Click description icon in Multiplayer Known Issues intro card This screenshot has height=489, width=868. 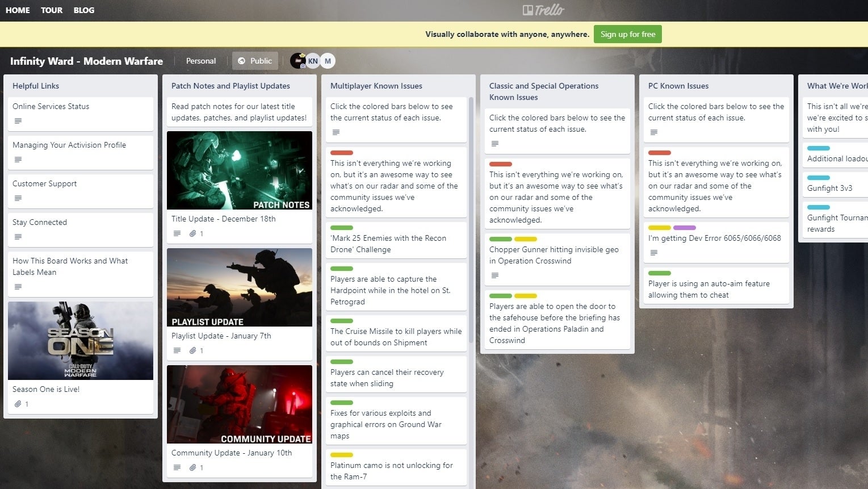point(336,132)
